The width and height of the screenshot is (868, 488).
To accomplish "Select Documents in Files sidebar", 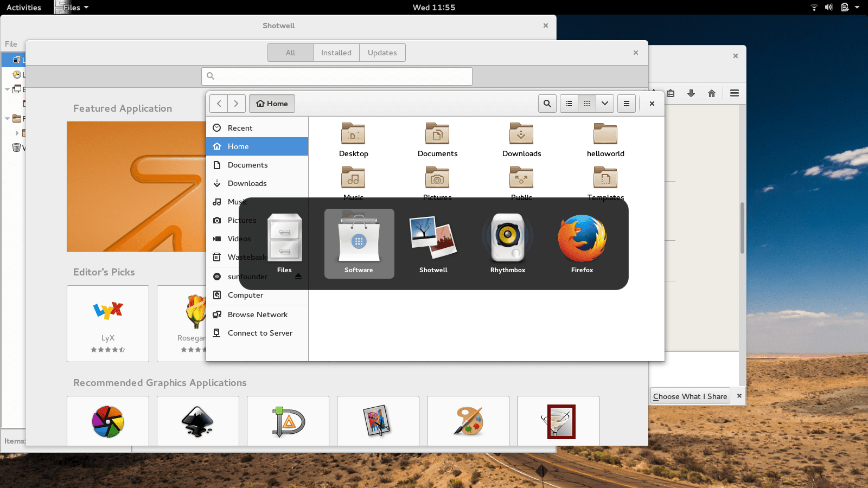I will (257, 165).
